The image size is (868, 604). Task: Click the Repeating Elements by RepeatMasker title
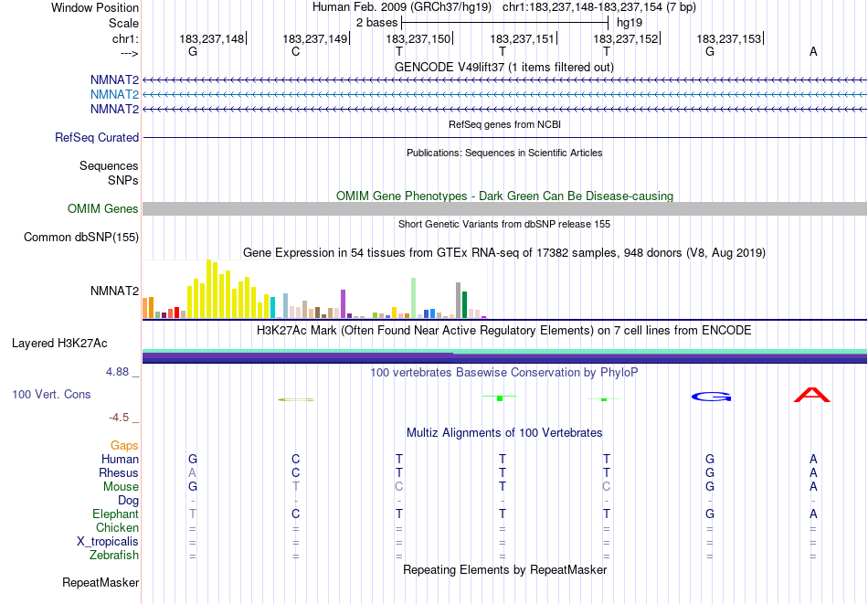tap(505, 569)
